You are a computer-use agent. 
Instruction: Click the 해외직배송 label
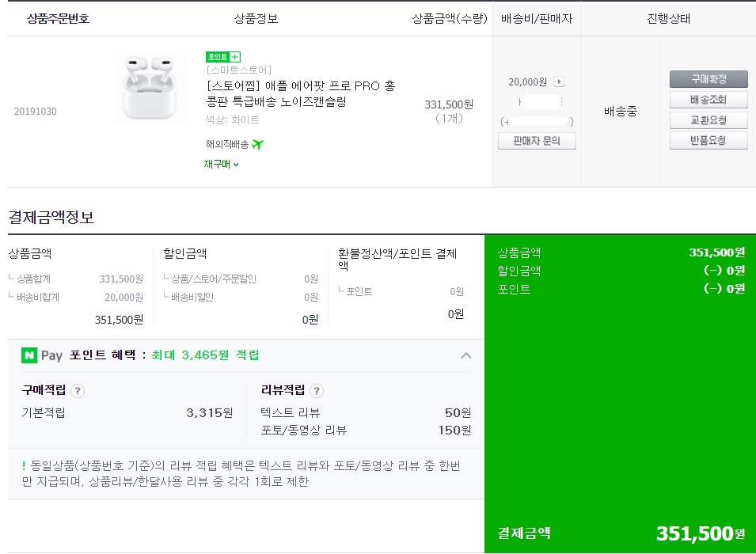226,144
